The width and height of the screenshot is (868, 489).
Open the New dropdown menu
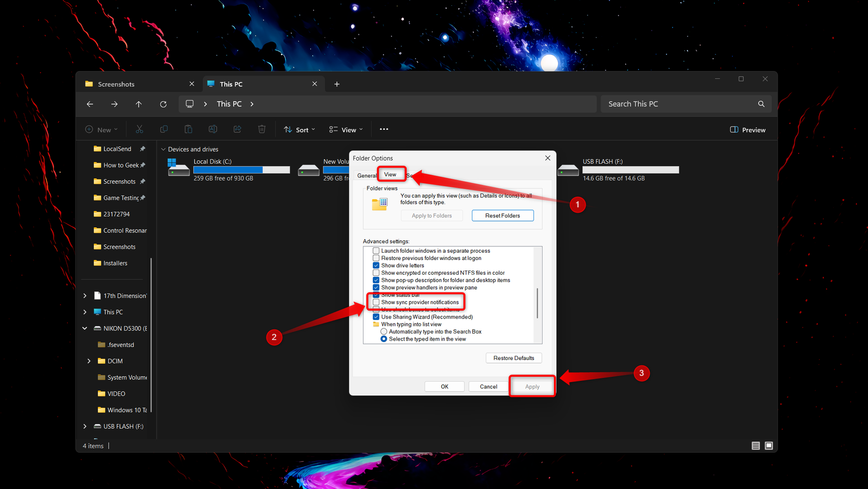click(102, 130)
